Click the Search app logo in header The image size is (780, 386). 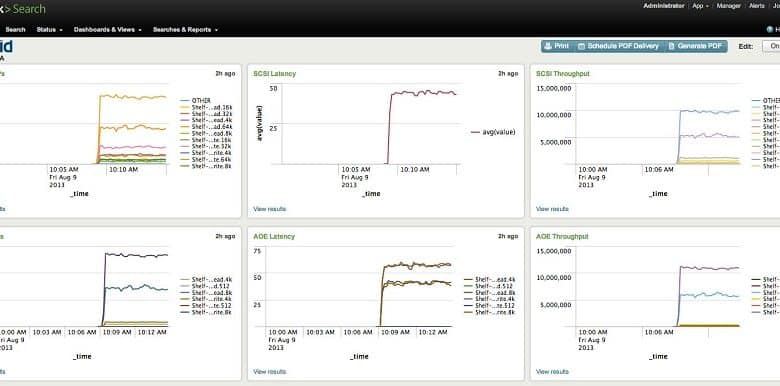23,9
